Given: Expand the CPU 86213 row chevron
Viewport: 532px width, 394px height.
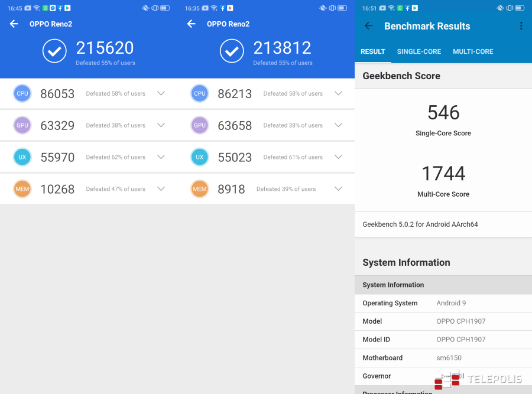Looking at the screenshot, I should pos(338,93).
